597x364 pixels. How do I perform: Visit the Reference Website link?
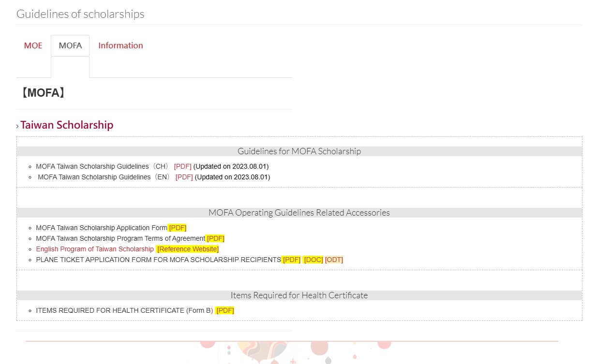click(x=188, y=249)
